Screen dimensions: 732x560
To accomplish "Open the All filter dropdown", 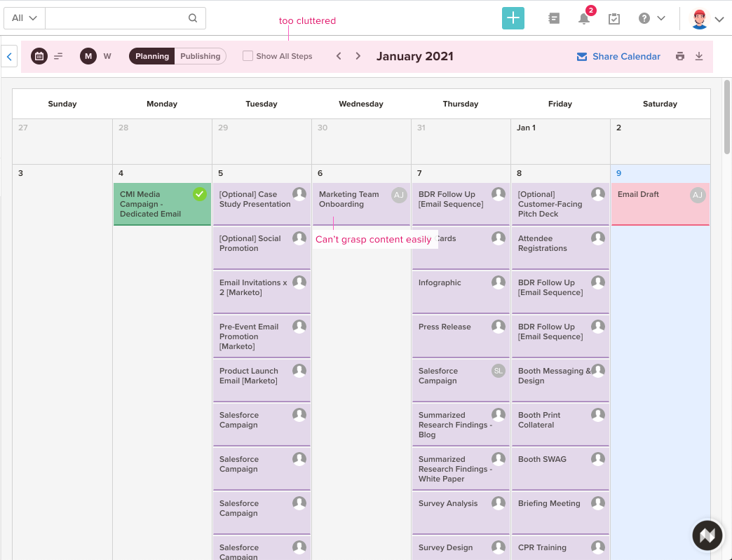I will click(x=25, y=18).
